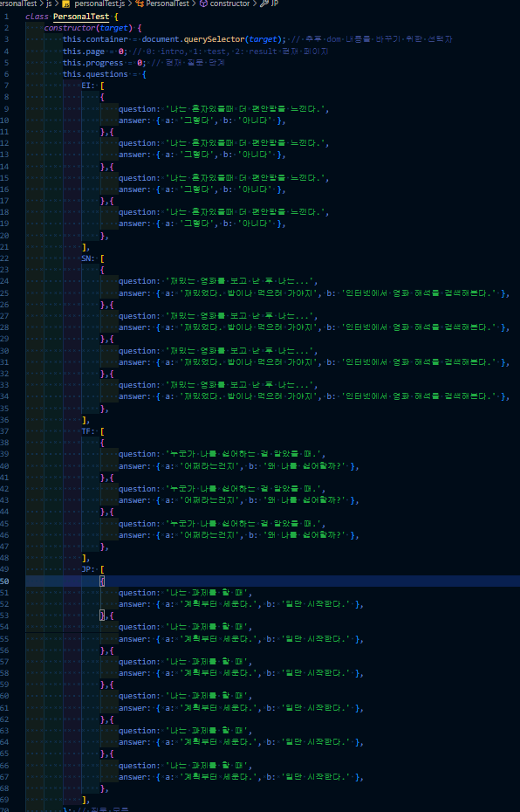Click the SN key on line 22
Screen dimensions: 520x812
click(86, 258)
